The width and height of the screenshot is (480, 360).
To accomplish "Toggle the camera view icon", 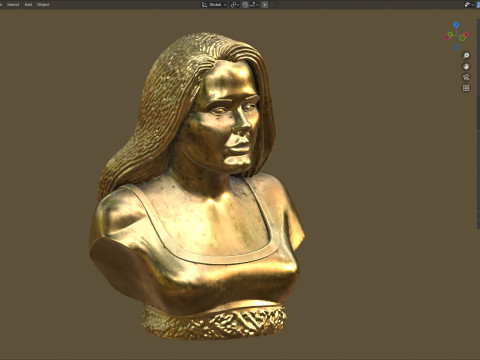I will click(466, 77).
